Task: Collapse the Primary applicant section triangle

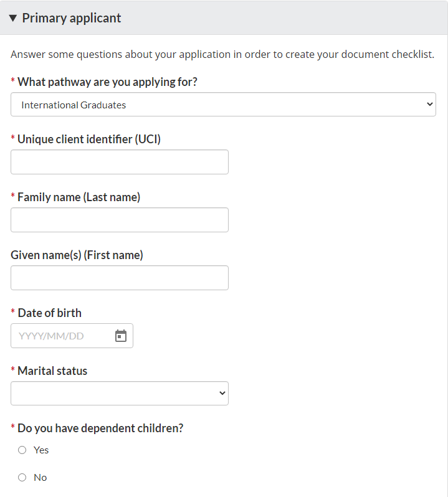Action: [x=13, y=18]
